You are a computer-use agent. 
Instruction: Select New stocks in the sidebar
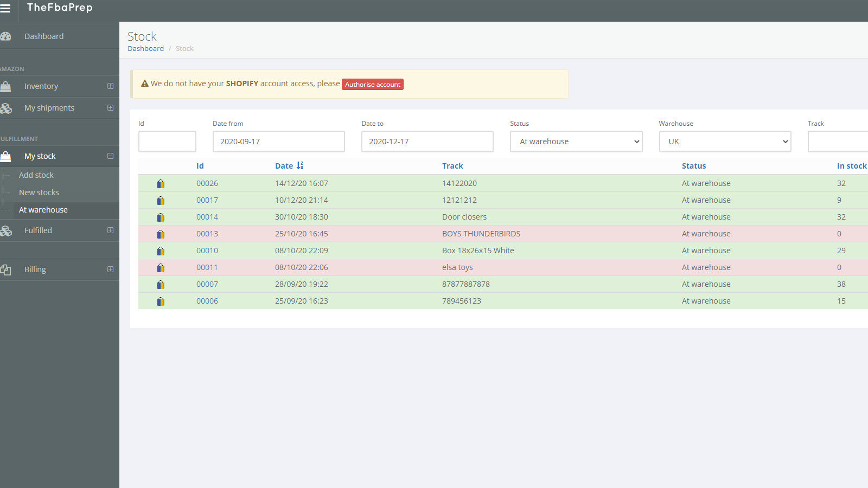point(39,192)
